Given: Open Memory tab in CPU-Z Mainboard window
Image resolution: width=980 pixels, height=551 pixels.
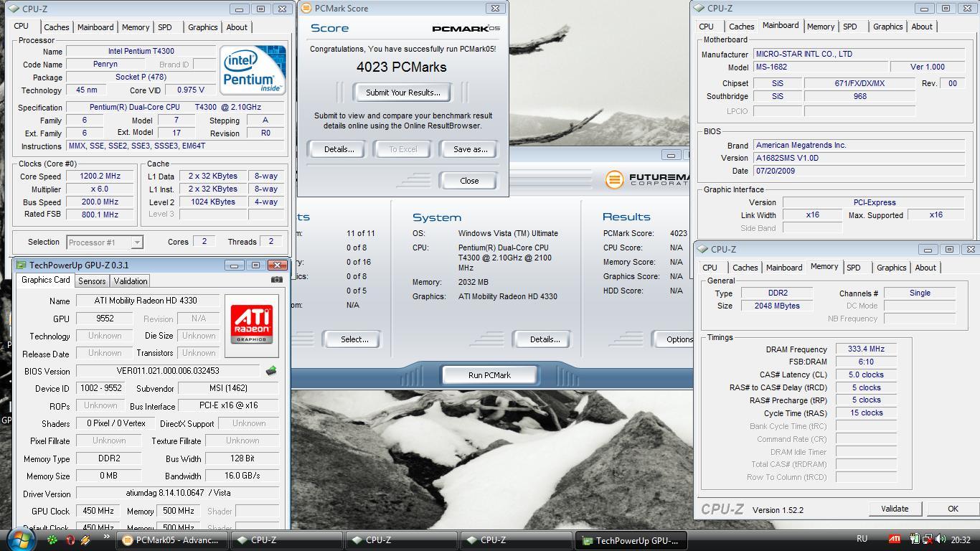Looking at the screenshot, I should [821, 27].
